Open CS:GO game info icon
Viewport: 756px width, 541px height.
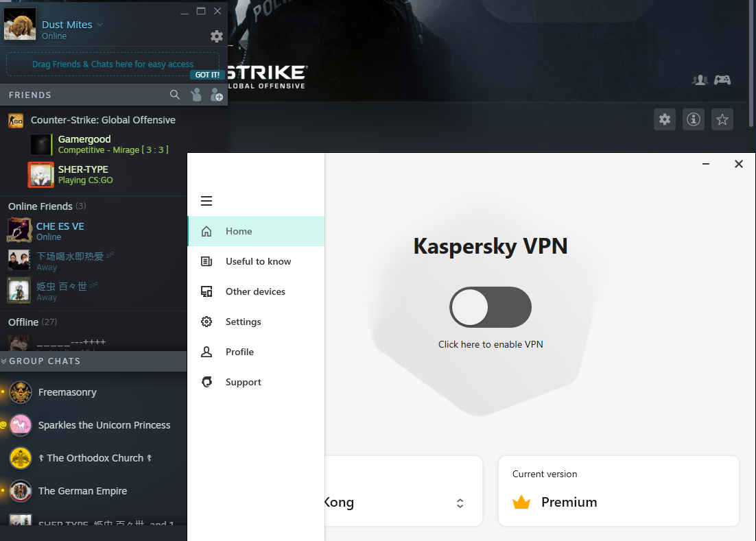coord(694,119)
